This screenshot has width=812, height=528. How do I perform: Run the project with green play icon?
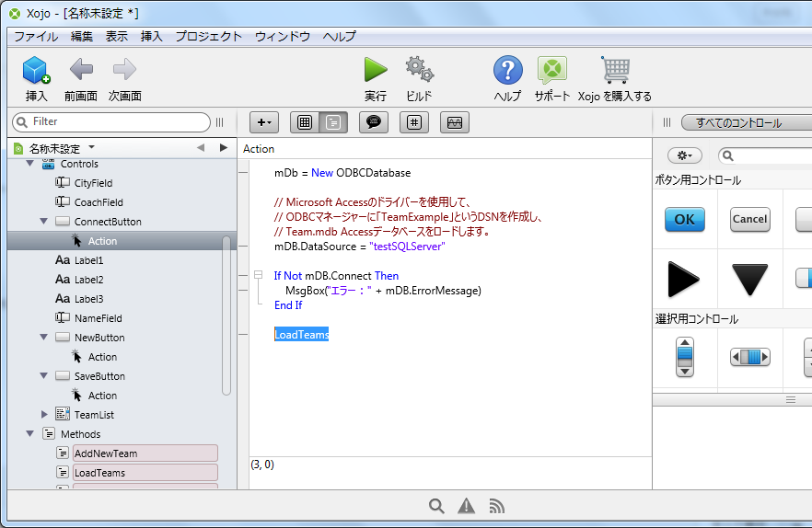376,70
